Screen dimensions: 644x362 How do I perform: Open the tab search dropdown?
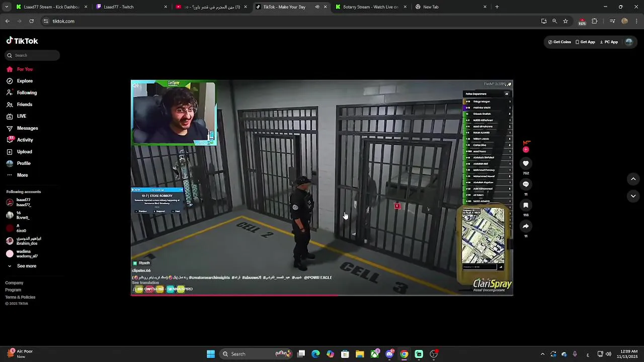tap(6, 7)
